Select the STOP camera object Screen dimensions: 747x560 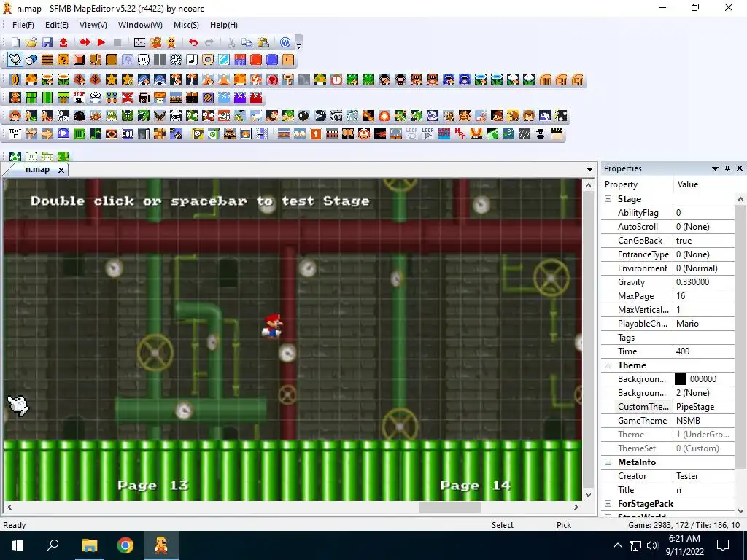point(80,98)
